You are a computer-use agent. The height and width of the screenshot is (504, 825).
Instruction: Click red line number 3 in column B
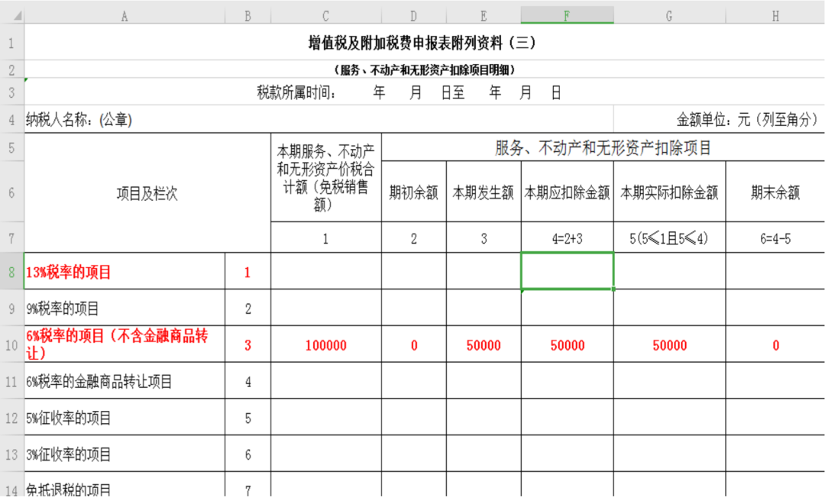coord(247,345)
